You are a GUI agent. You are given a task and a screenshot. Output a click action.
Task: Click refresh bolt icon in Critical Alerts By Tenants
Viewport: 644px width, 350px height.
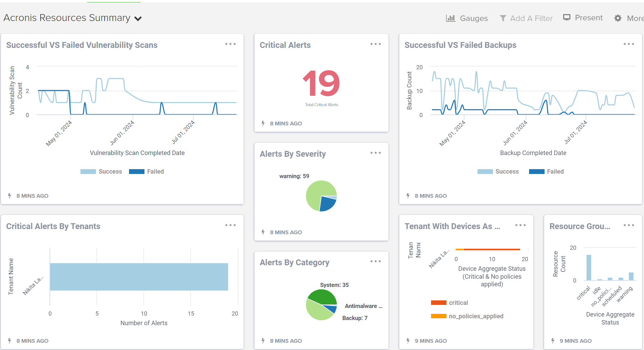click(10, 341)
